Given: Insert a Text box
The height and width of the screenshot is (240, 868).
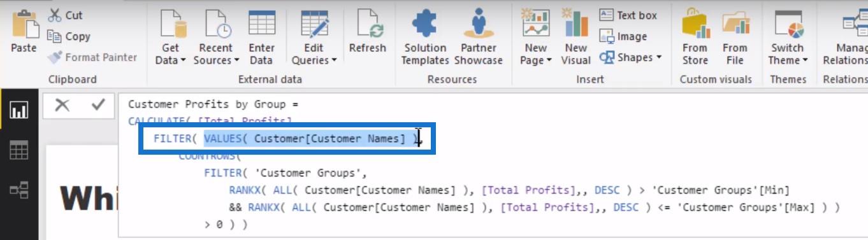Looking at the screenshot, I should pos(628,15).
